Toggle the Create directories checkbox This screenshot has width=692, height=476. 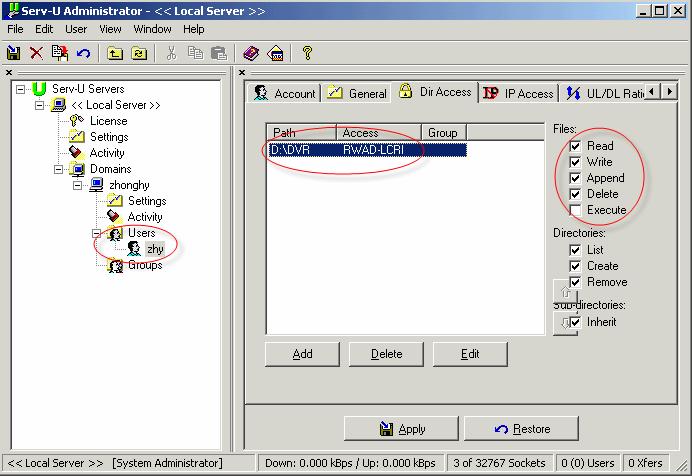(x=575, y=266)
